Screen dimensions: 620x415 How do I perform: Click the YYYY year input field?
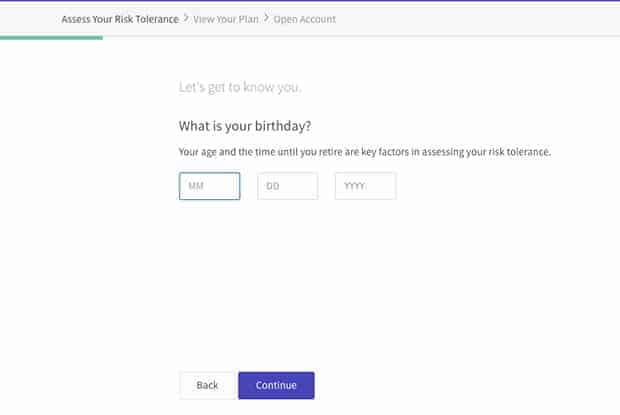365,186
